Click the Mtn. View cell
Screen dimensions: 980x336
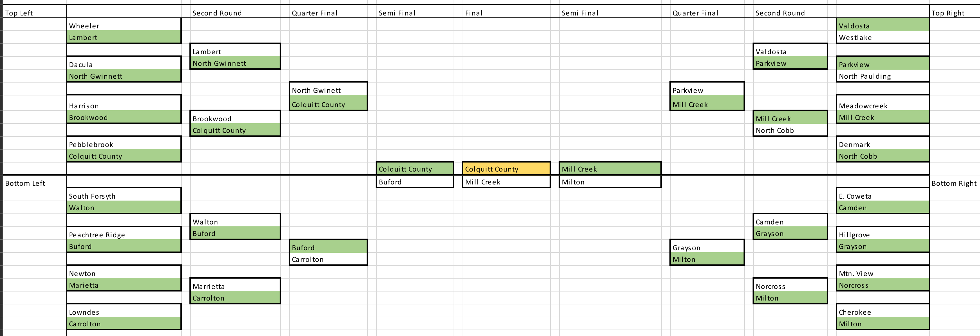point(882,273)
